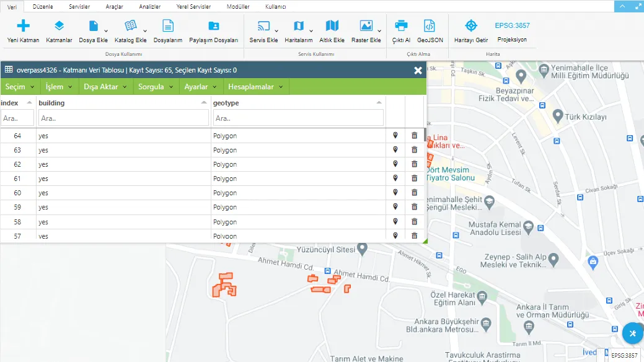Open Dosyalarım documents icon
The height and width of the screenshot is (362, 644).
coord(168,26)
